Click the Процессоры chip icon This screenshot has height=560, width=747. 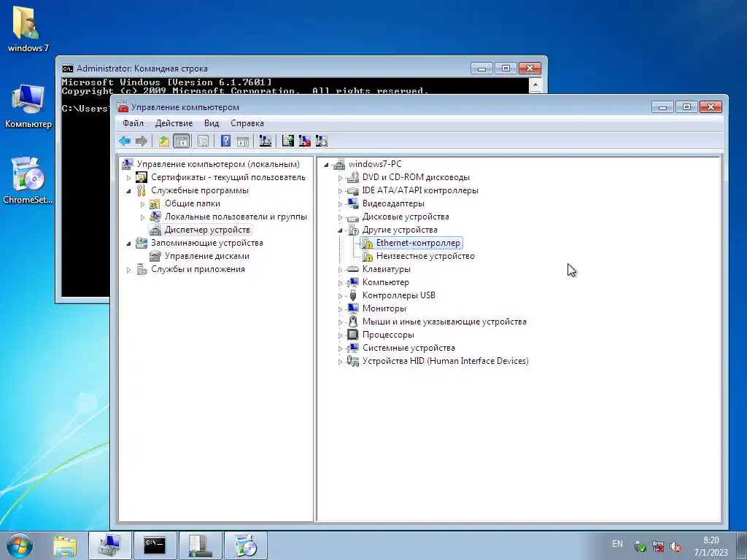point(353,335)
